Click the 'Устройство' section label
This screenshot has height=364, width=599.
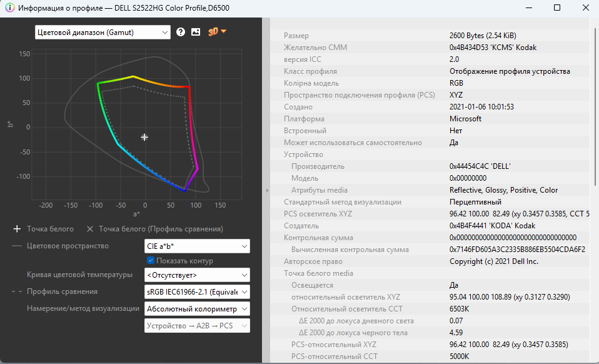click(x=303, y=154)
